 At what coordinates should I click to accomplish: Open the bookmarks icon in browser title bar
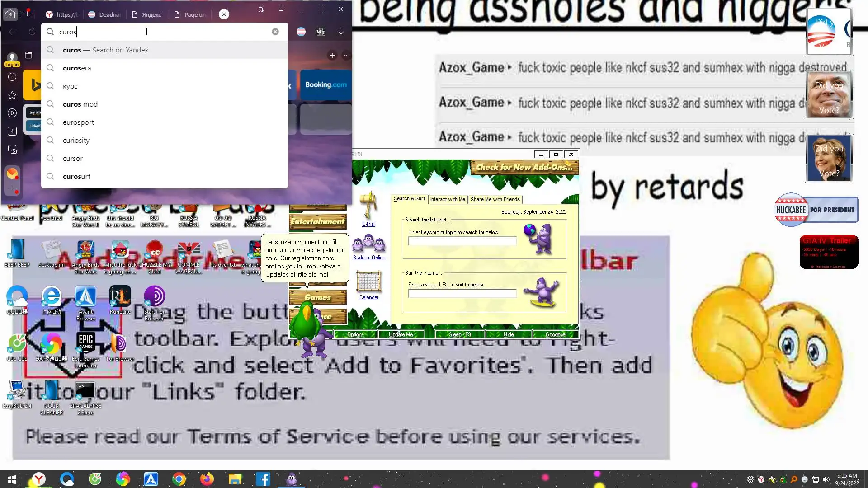coord(261,9)
